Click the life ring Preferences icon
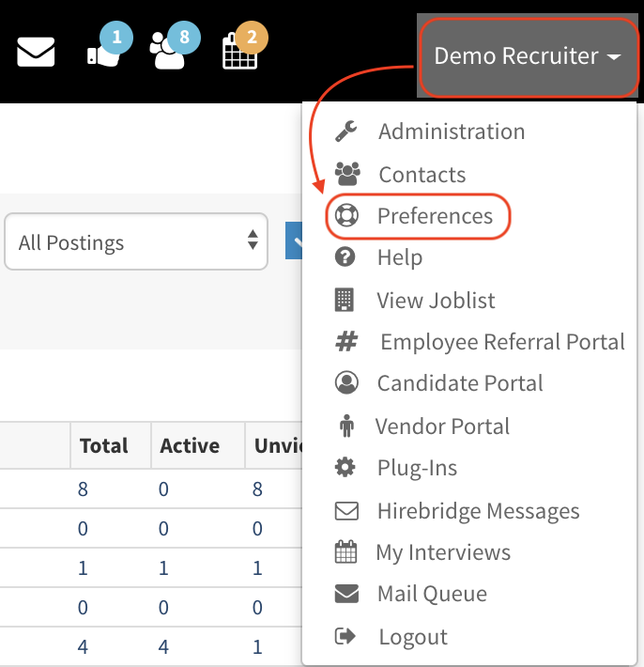This screenshot has width=644, height=667. click(346, 216)
